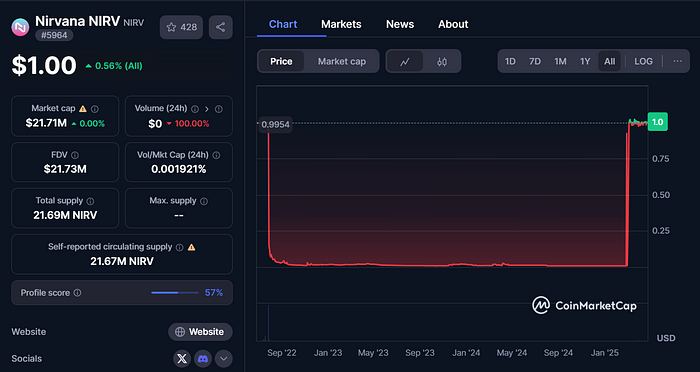The height and width of the screenshot is (372, 700).
Task: Open the project Website button
Action: pyautogui.click(x=200, y=332)
